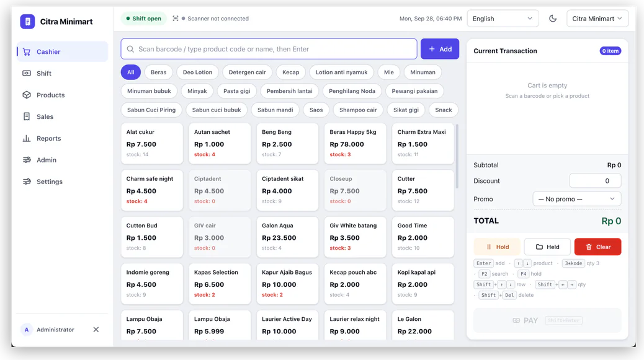Open Settings from the sidebar

point(63,182)
